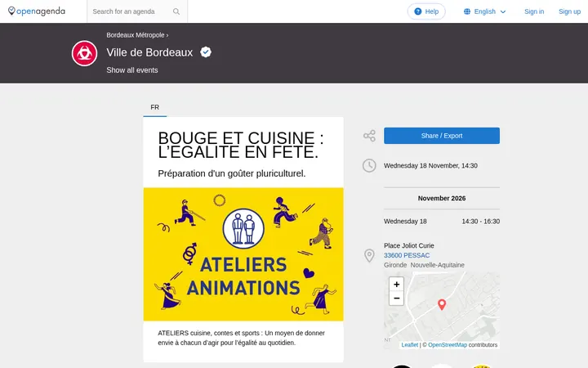Click the Help question mark icon
This screenshot has width=588, height=368.
coord(418,11)
